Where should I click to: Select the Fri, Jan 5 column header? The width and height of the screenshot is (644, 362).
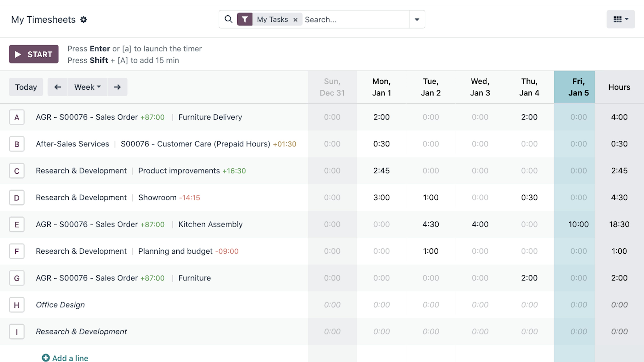[578, 87]
